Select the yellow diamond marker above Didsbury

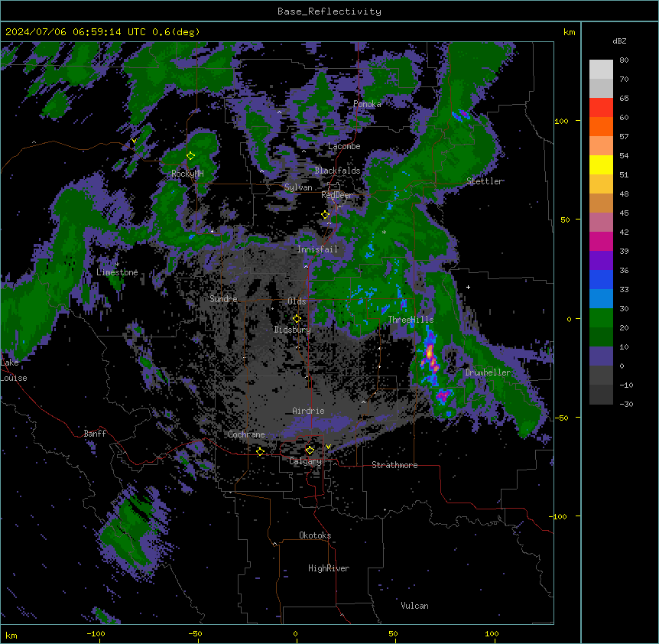click(x=297, y=319)
